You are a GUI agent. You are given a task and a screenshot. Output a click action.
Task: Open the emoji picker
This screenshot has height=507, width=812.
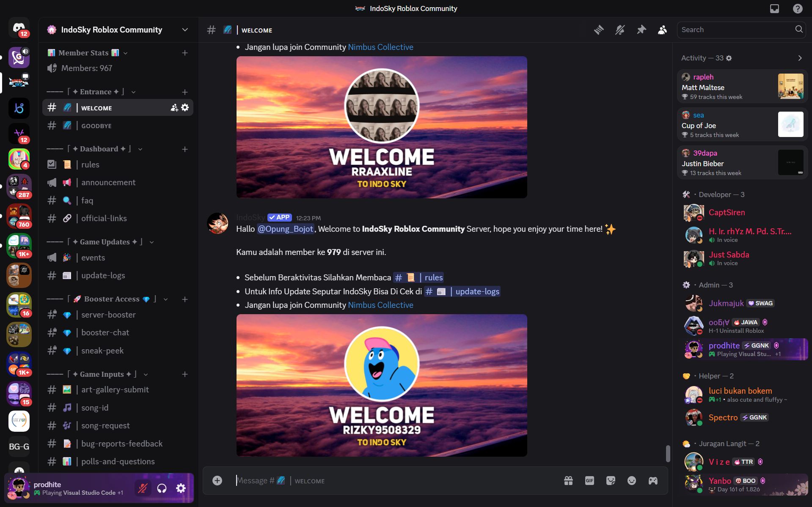(632, 481)
